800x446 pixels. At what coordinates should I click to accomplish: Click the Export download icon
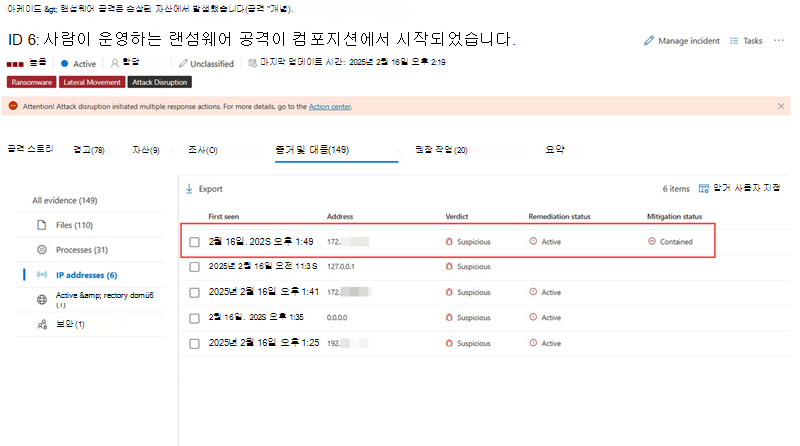click(x=189, y=189)
